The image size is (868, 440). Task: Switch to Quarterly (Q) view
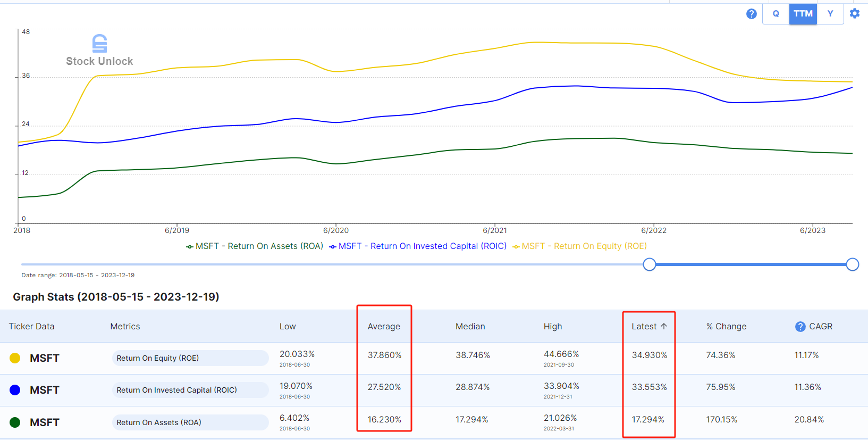(x=776, y=14)
